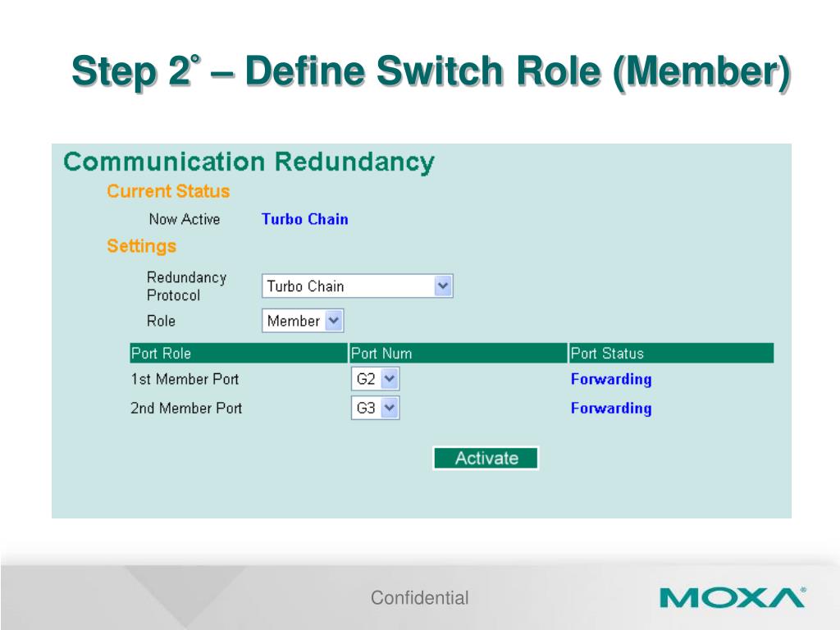Screen dimensions: 840x630
Task: Click the Port Status column header
Action: [671, 354]
